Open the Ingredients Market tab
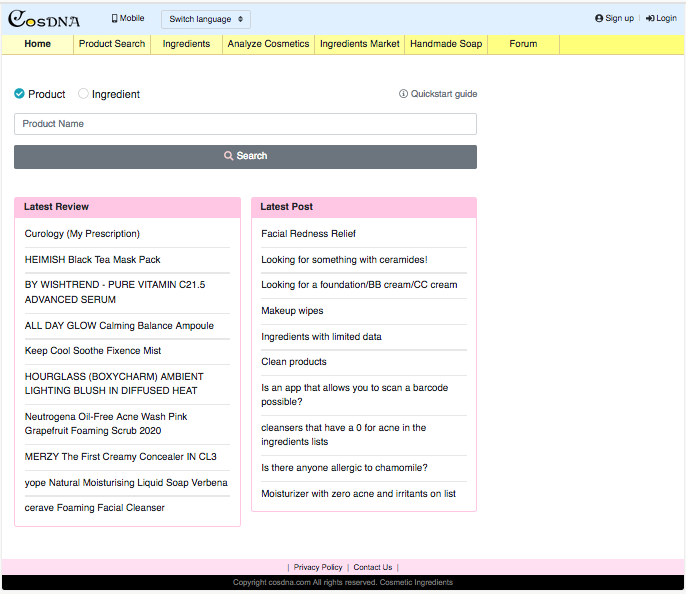 tap(360, 44)
